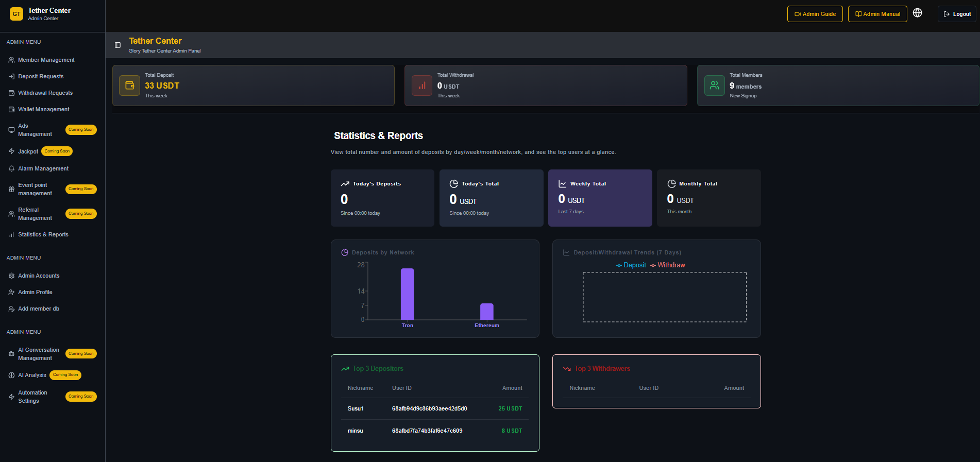Click the Tron bar in chart
Viewport: 980px width, 462px height.
(x=407, y=294)
